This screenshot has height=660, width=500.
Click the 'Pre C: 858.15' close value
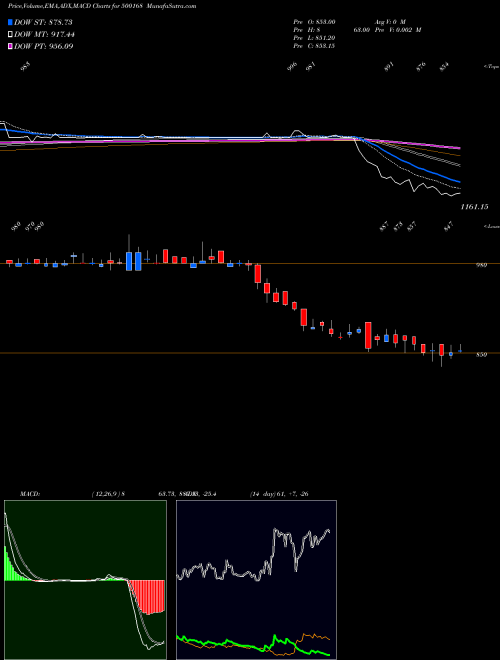click(x=314, y=46)
